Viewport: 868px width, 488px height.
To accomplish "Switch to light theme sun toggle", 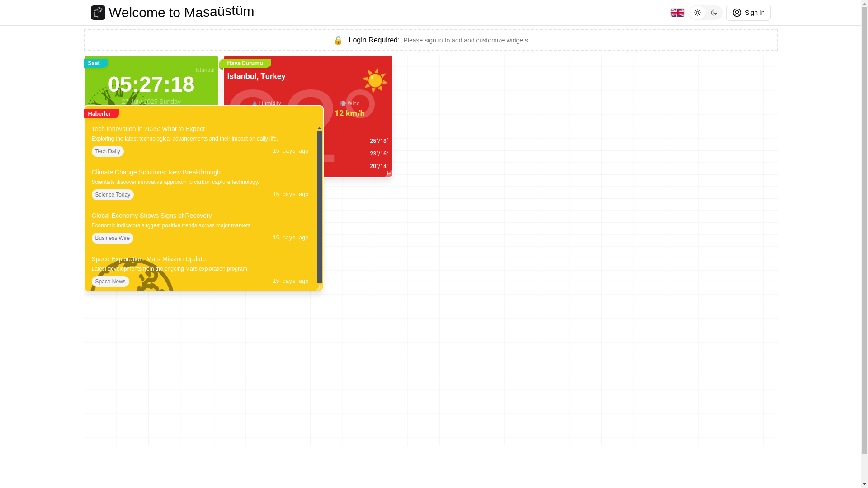I will coord(698,13).
